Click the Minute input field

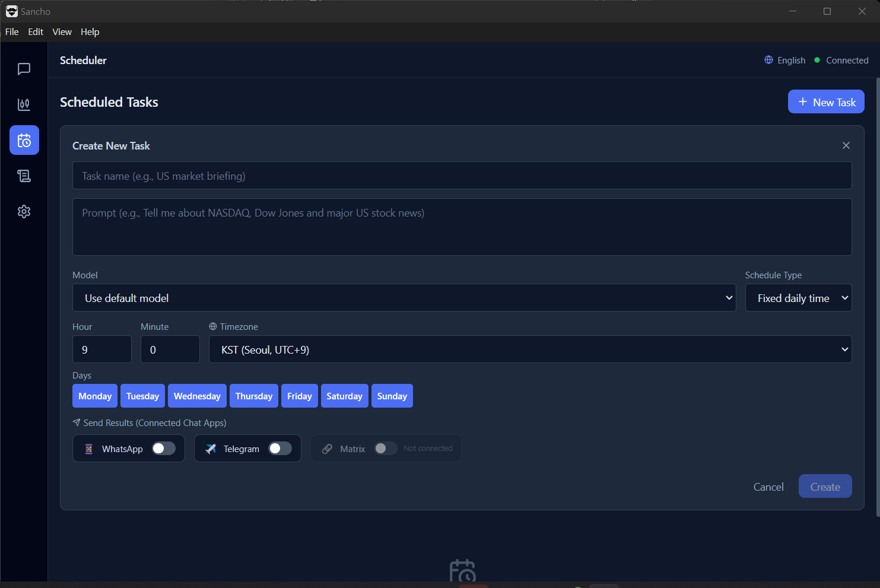click(x=170, y=349)
